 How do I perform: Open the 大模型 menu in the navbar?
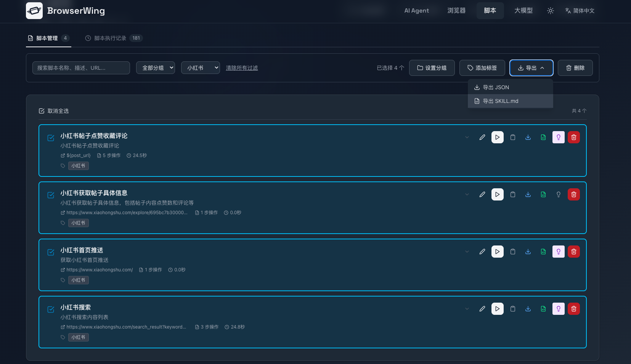click(x=523, y=10)
